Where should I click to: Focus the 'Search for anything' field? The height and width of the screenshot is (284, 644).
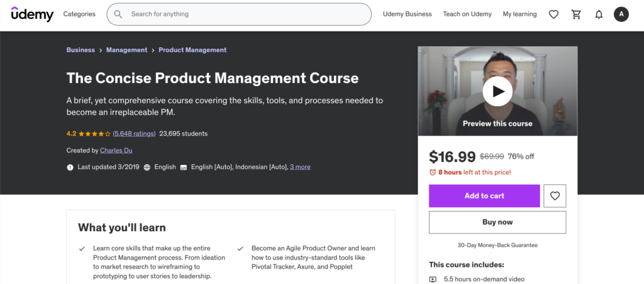pos(245,14)
